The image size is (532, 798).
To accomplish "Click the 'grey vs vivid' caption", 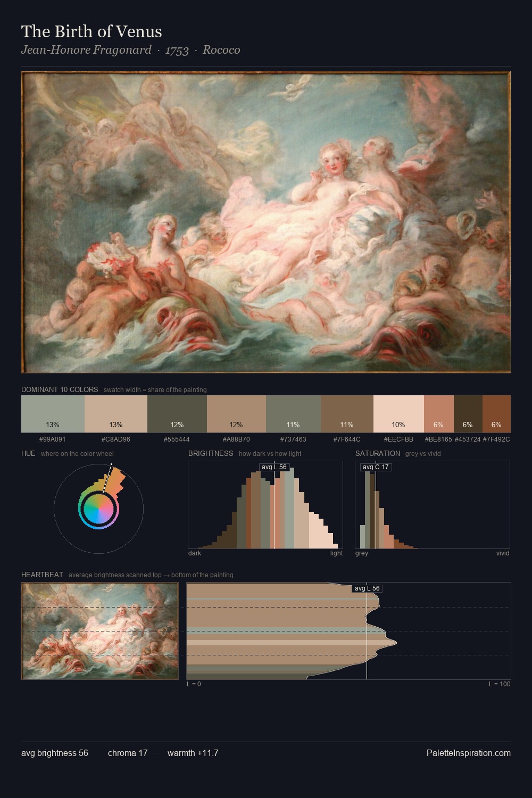I will coord(423,454).
